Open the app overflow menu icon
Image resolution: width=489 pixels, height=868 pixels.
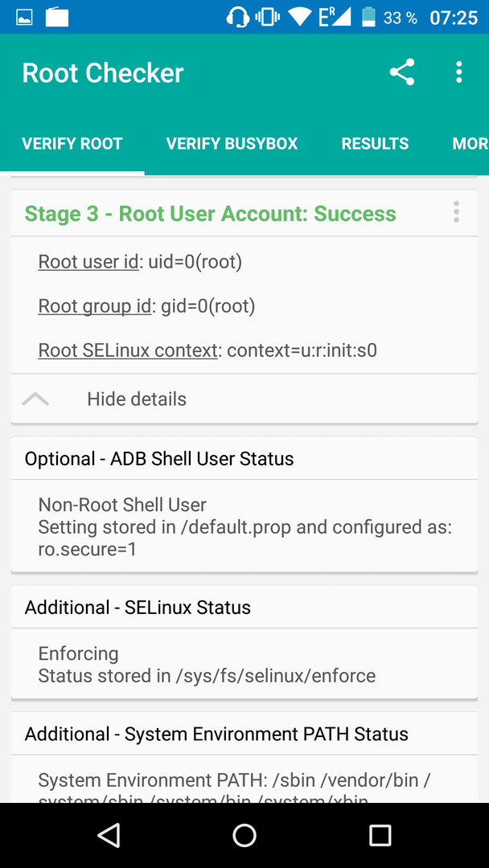458,72
